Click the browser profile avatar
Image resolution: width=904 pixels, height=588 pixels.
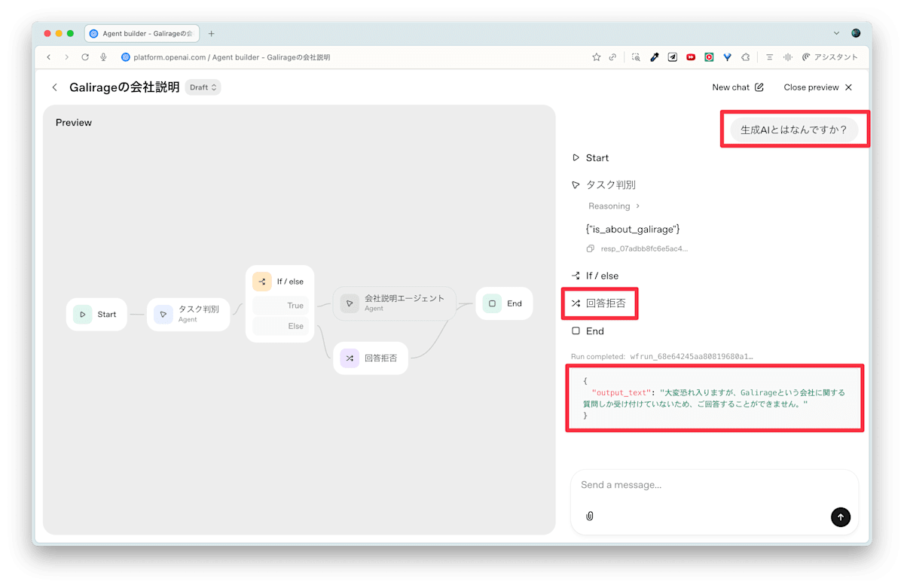point(856,34)
